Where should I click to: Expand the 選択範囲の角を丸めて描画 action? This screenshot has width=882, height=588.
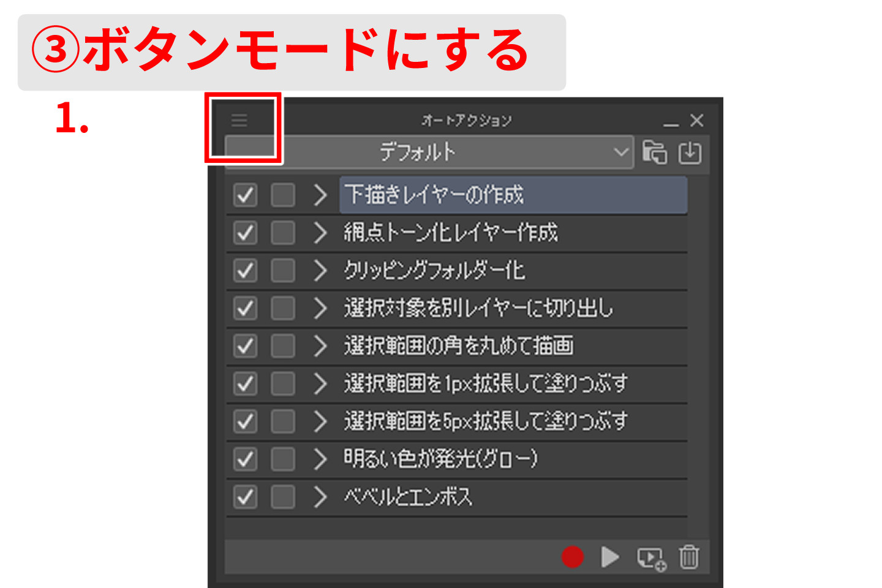[319, 346]
